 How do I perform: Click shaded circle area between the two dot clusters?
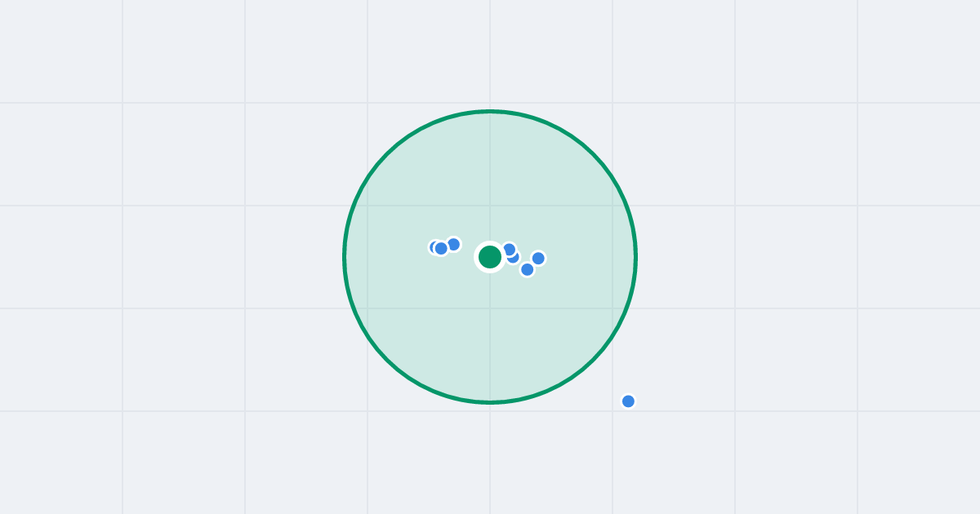(x=470, y=257)
